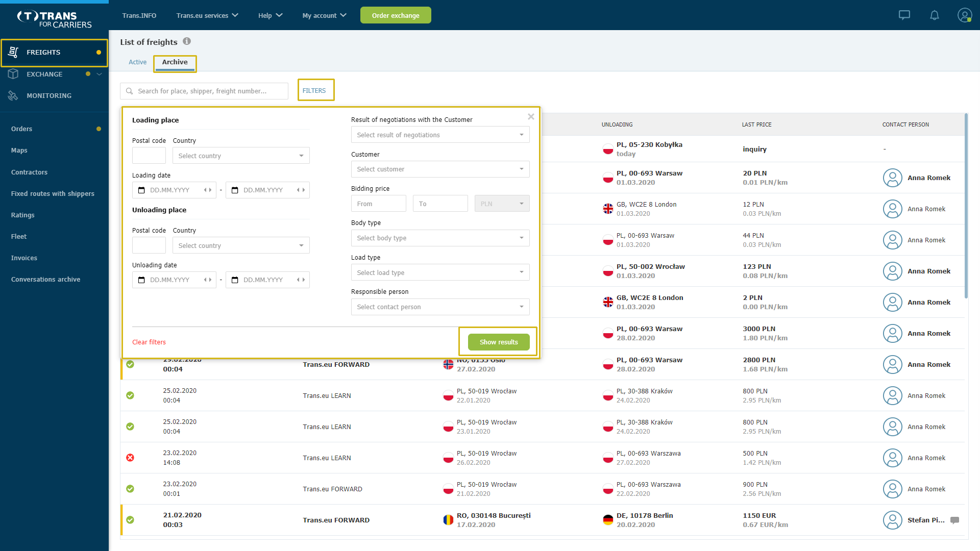Open Fixed routes with shippers
This screenshot has width=980, height=551.
(53, 193)
